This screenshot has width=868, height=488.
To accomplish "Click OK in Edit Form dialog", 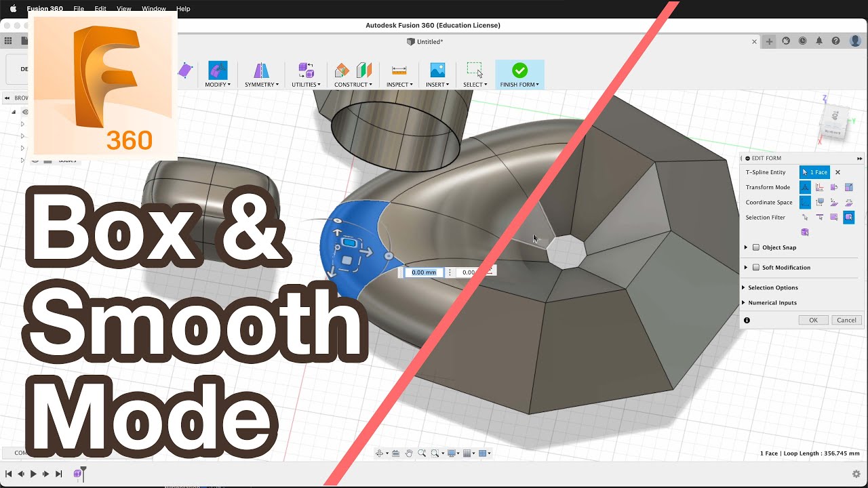I will point(813,320).
